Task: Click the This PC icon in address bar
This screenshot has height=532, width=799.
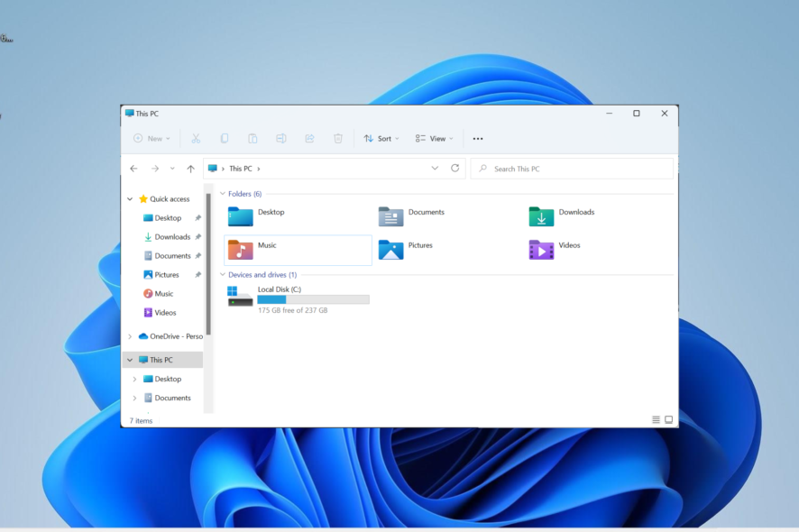Action: (213, 169)
